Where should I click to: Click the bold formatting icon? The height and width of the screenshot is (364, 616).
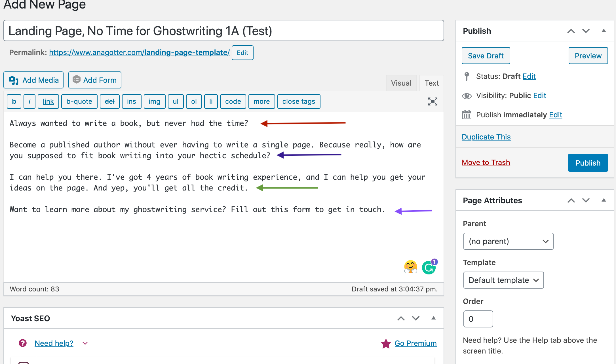click(x=13, y=101)
